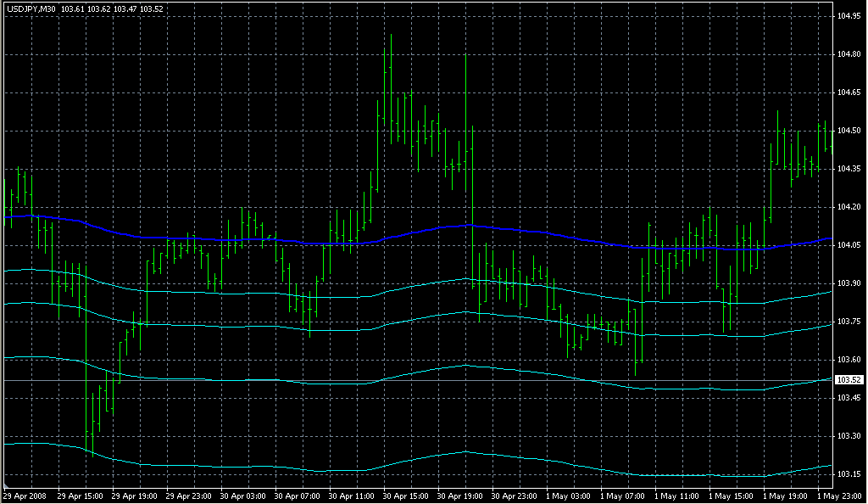
Task: Select the 30 Apr 19:00 time label
Action: (x=461, y=495)
